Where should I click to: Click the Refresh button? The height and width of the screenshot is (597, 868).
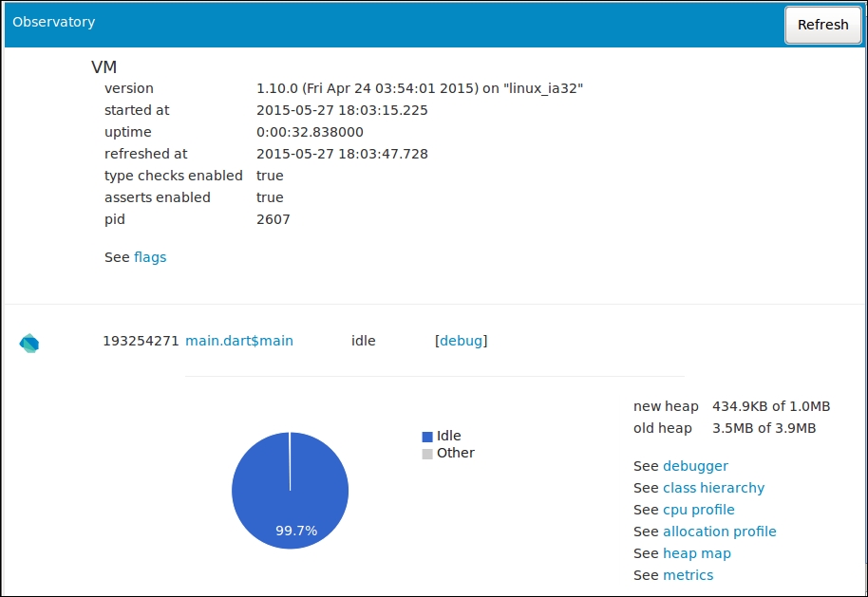822,25
